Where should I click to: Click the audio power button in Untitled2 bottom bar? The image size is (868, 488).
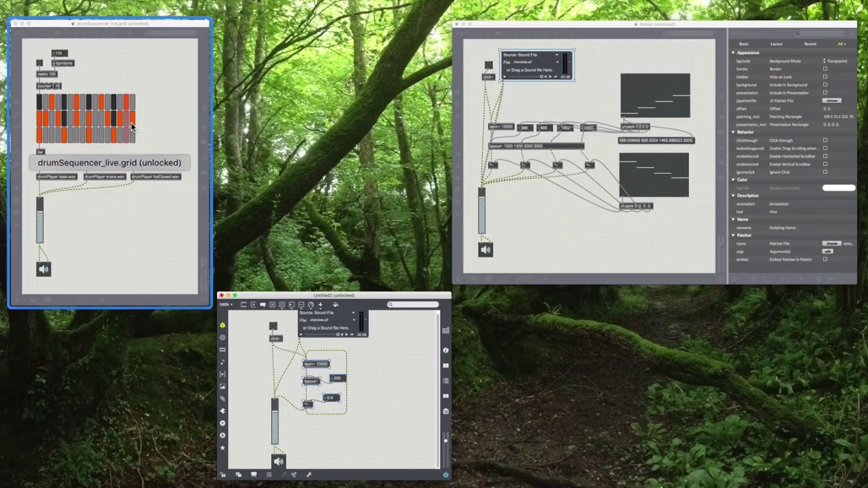(x=446, y=474)
